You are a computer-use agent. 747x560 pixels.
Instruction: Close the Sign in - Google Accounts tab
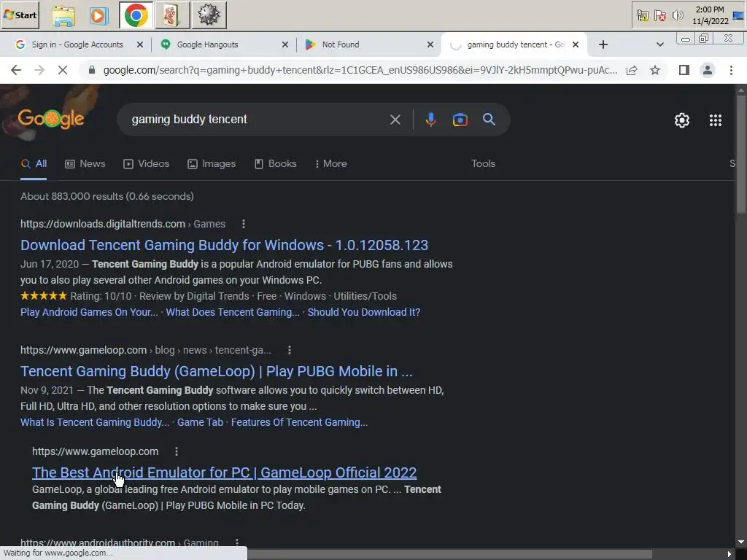click(x=139, y=44)
